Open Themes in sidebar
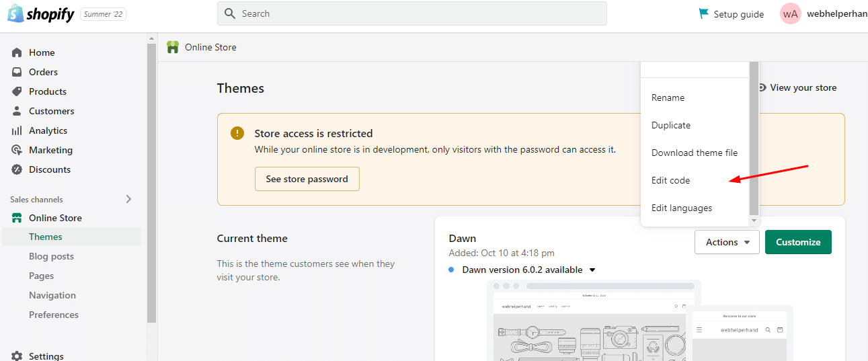The height and width of the screenshot is (361, 868). pyautogui.click(x=71, y=237)
